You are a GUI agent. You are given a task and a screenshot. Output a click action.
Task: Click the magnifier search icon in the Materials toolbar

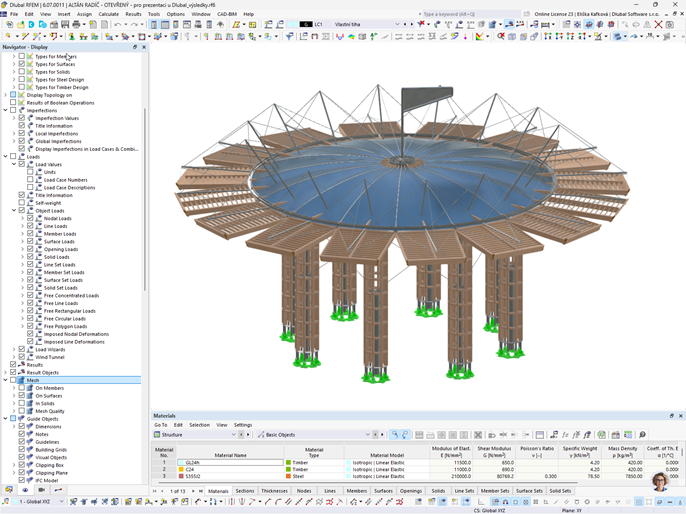coord(642,435)
